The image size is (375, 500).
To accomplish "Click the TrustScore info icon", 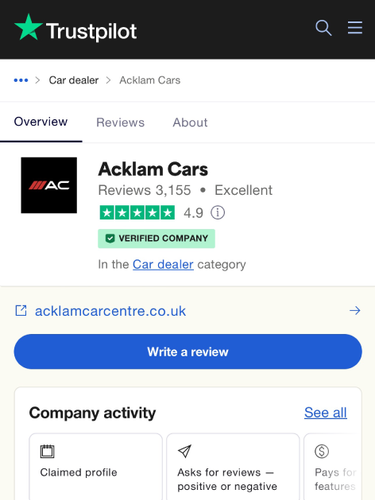I will pos(218,212).
